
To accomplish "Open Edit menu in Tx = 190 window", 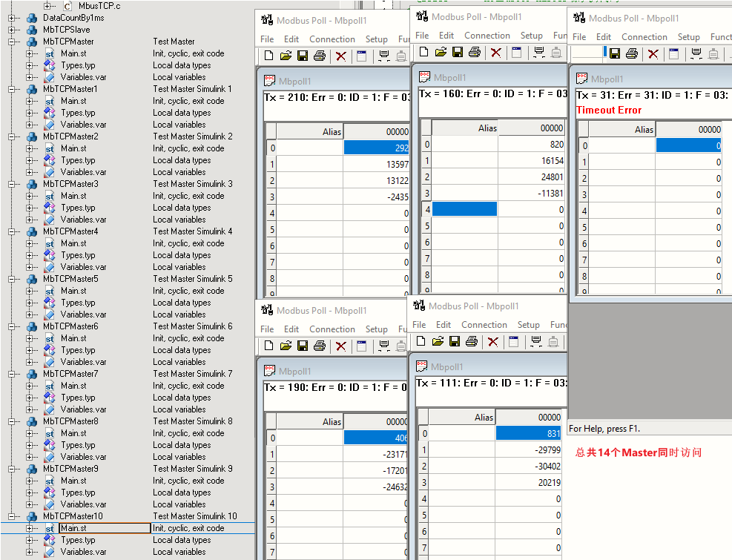I will point(291,329).
